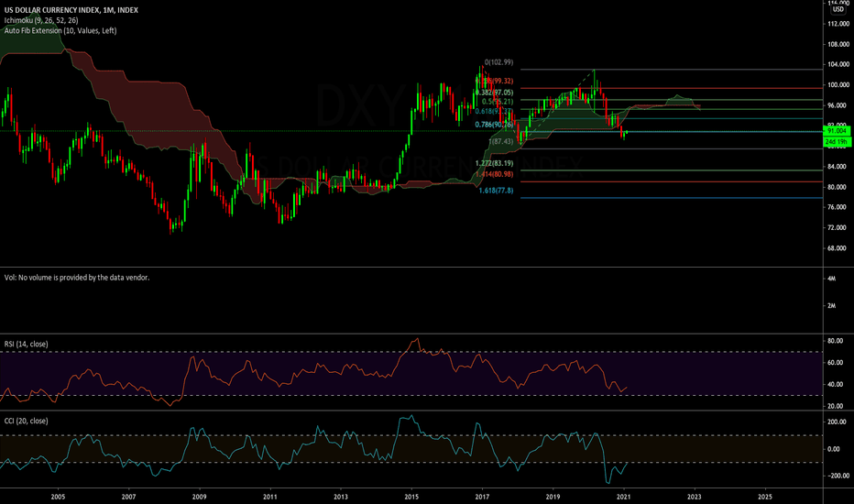Select the 1.272(83.19) Fib level label
This screenshot has width=854, height=504.
[x=494, y=163]
